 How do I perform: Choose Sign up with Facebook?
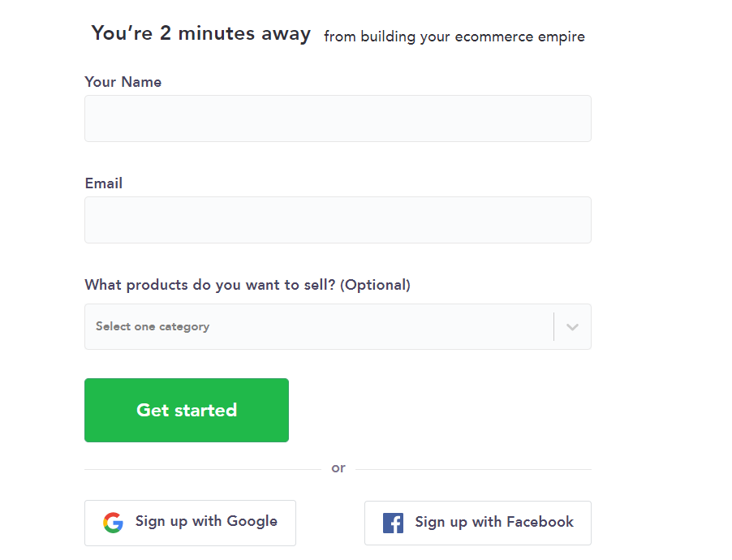[x=477, y=523]
